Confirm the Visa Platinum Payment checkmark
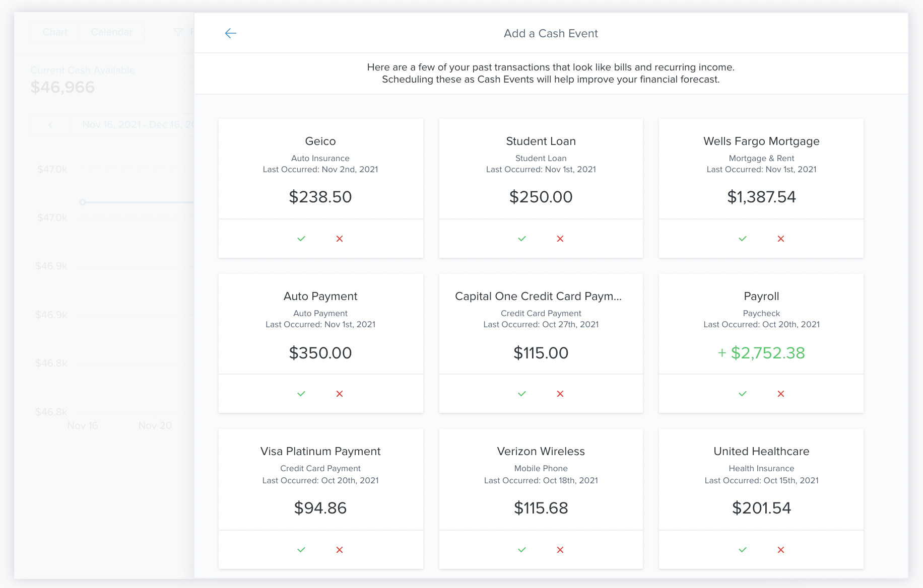The width and height of the screenshot is (923, 588). (x=301, y=550)
